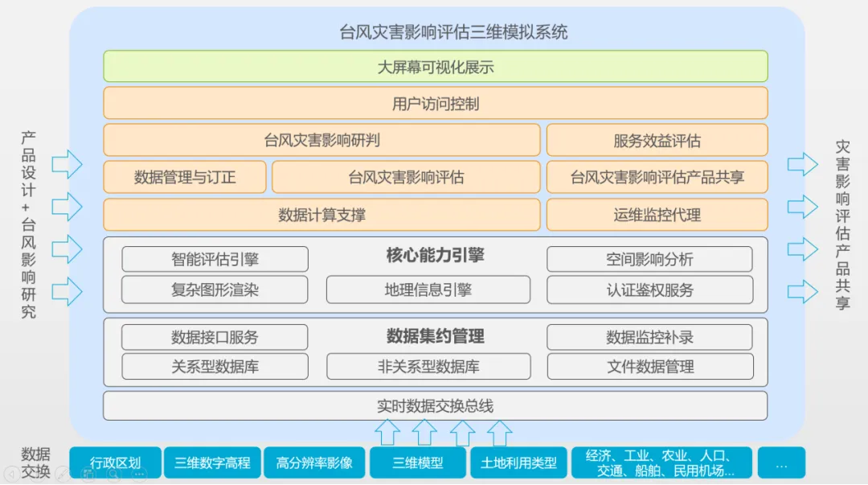The image size is (868, 485).
Task: Open the slideshow pen tool
Action: [63, 475]
